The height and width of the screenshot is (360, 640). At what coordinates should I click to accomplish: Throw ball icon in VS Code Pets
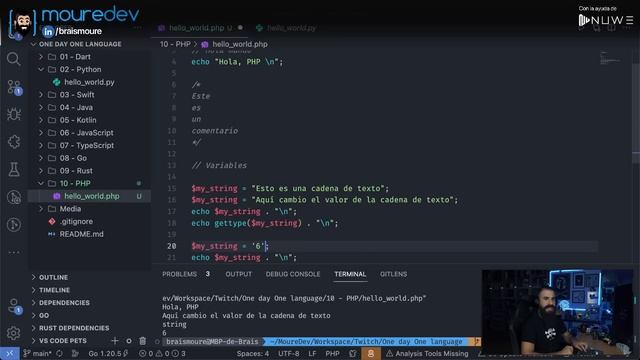pyautogui.click(x=129, y=341)
